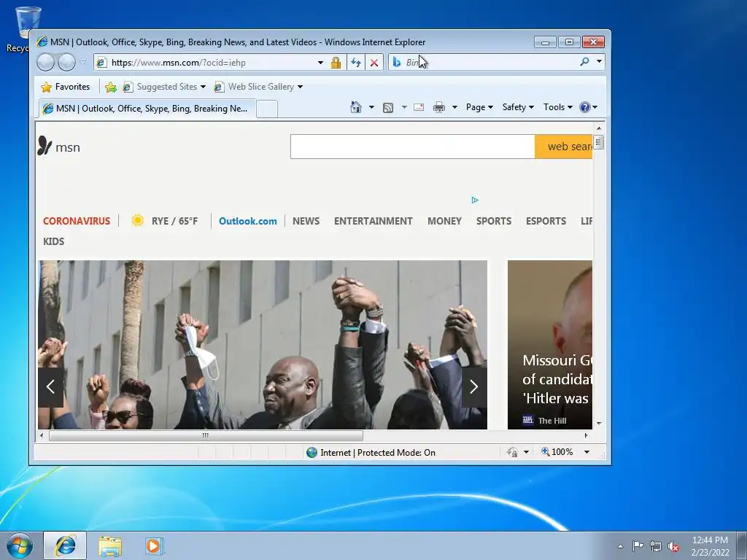The image size is (747, 560).
Task: Open recent pages dropdown arrow
Action: coord(83,63)
